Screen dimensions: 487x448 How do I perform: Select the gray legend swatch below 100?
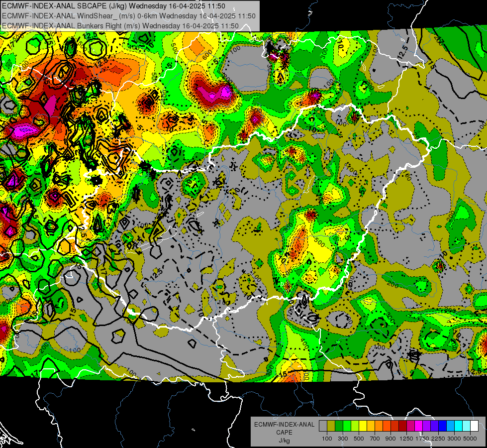[323, 426]
